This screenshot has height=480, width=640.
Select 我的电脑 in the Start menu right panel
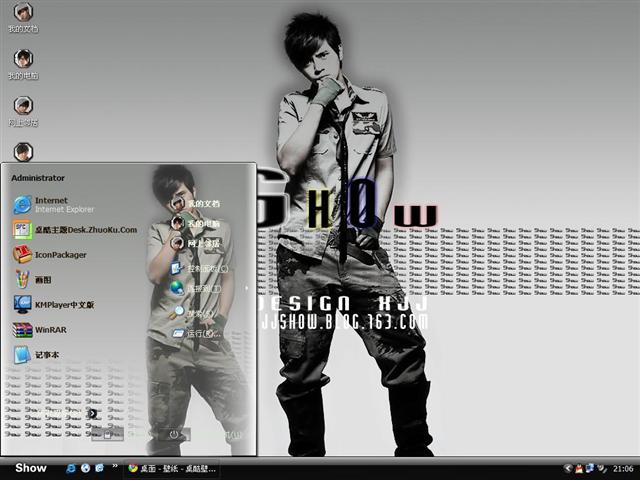point(200,224)
